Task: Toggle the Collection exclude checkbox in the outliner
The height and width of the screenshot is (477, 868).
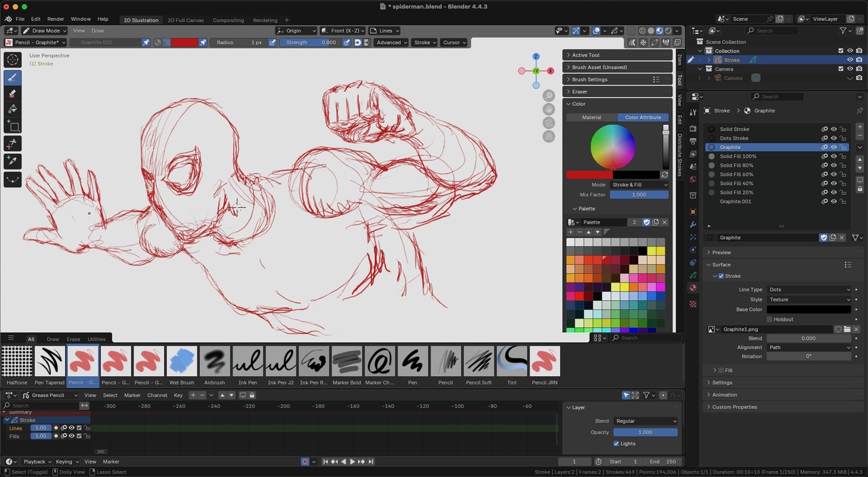Action: click(x=841, y=51)
